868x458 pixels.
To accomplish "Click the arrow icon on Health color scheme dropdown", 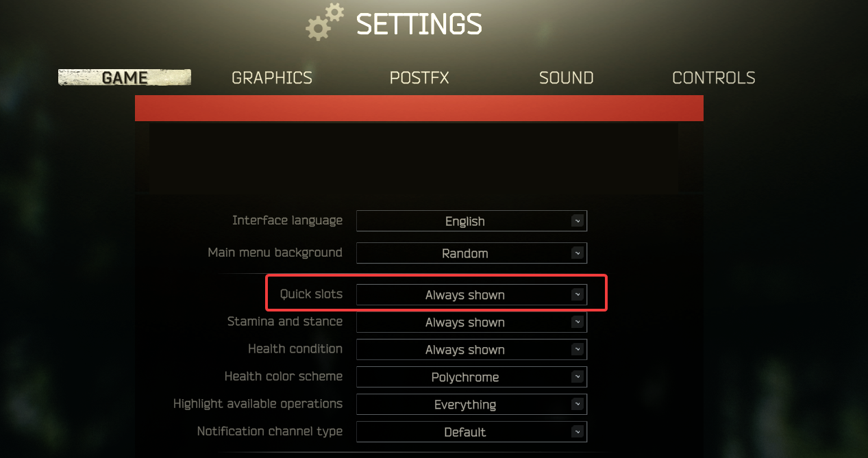I will 578,377.
